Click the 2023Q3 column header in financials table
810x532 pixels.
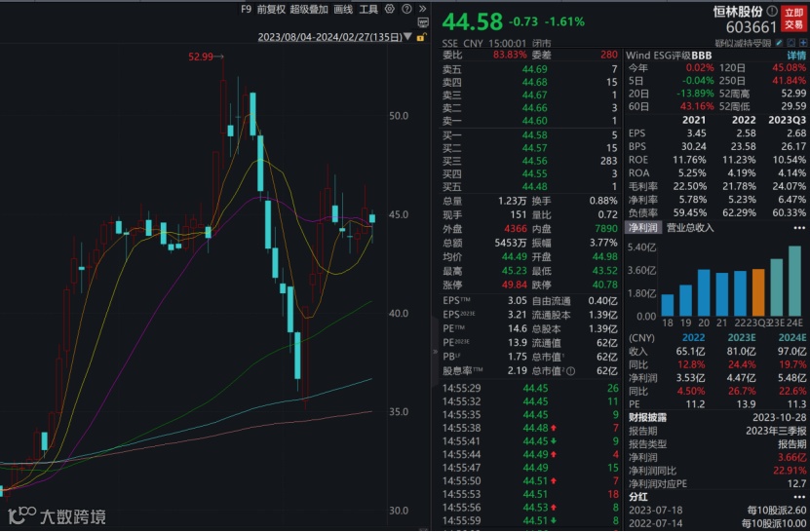pos(787,120)
